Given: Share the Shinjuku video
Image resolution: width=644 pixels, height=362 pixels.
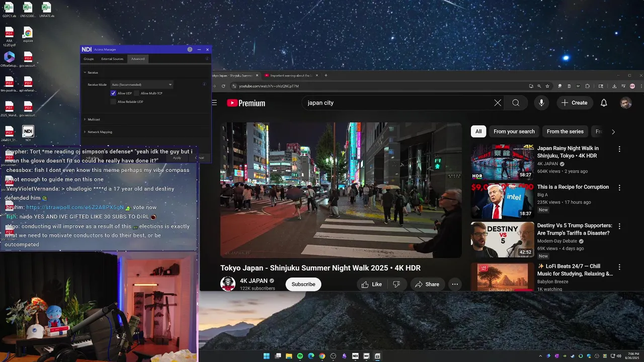Looking at the screenshot, I should (427, 284).
